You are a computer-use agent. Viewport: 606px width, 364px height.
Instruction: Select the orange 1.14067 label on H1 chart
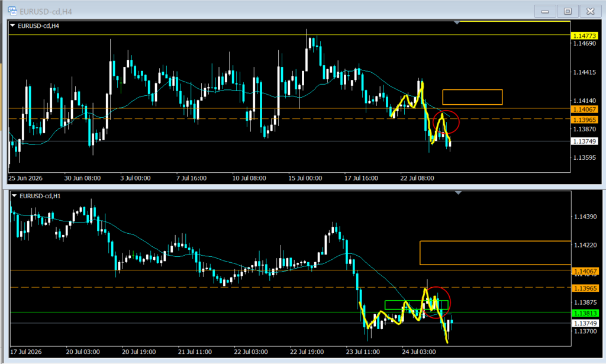[x=585, y=271]
